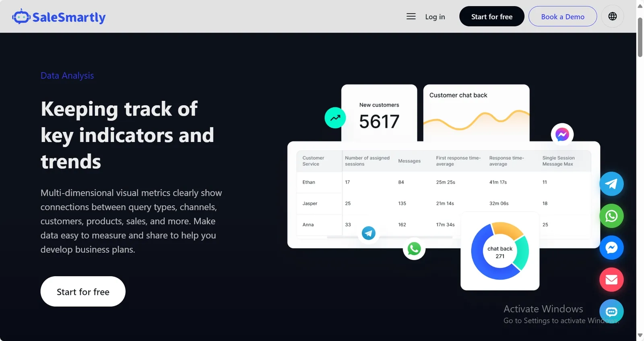Click the header Start for free button
The image size is (644, 341).
(x=492, y=16)
